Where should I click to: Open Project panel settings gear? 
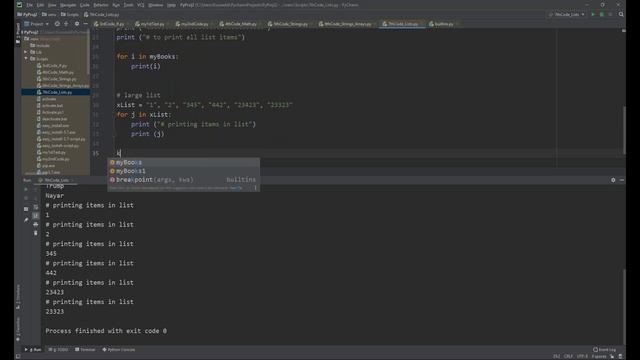point(77,24)
